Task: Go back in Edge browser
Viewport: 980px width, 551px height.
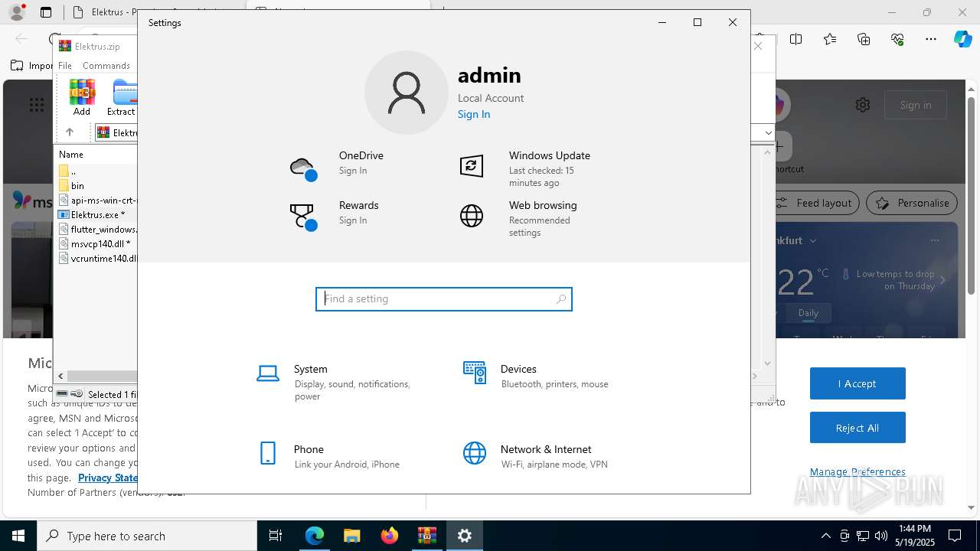Action: click(x=21, y=39)
